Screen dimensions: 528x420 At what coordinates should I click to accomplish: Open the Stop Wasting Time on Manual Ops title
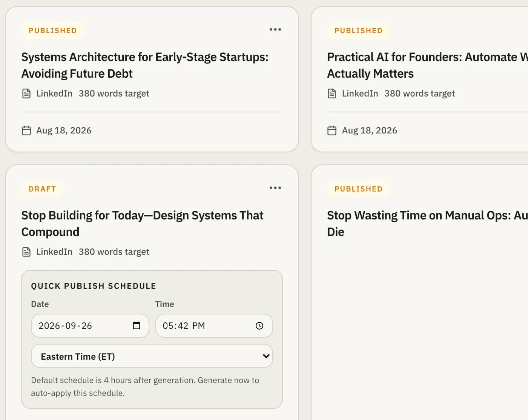pyautogui.click(x=427, y=224)
